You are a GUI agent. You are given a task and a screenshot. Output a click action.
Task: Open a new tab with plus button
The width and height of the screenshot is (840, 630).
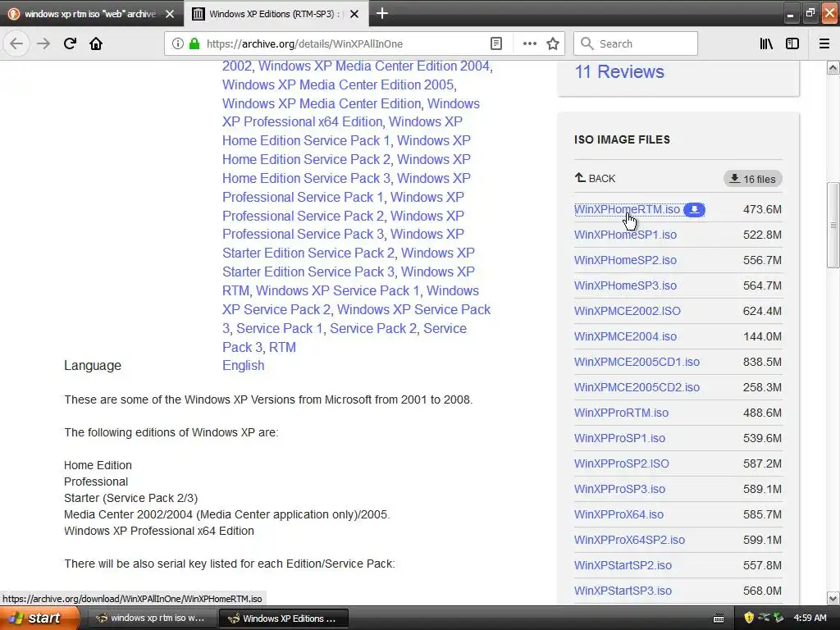click(x=382, y=13)
